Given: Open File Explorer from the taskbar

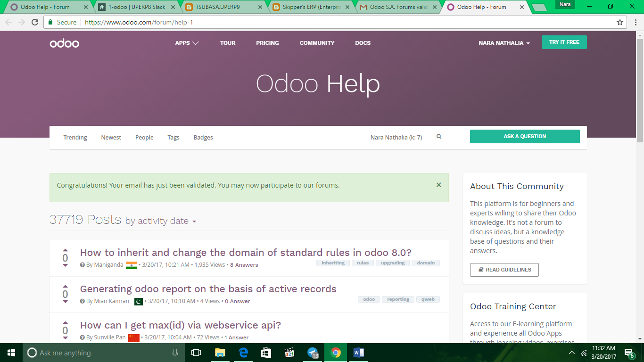Looking at the screenshot, I should pyautogui.click(x=220, y=353).
